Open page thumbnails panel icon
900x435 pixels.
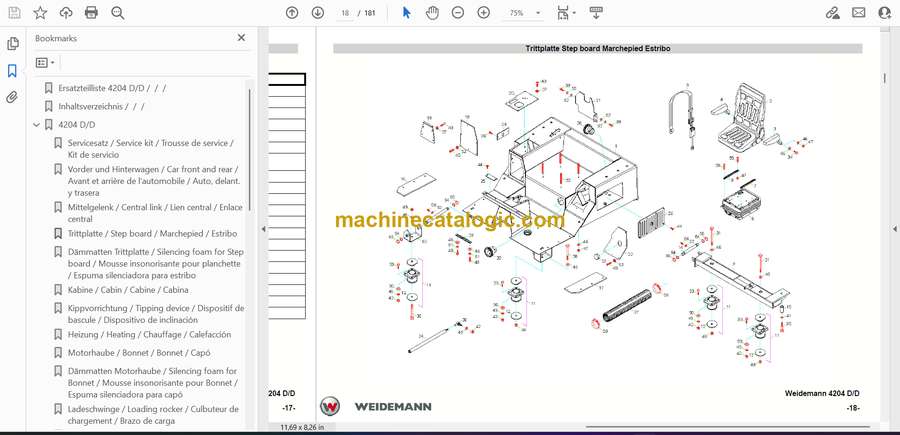tap(12, 44)
